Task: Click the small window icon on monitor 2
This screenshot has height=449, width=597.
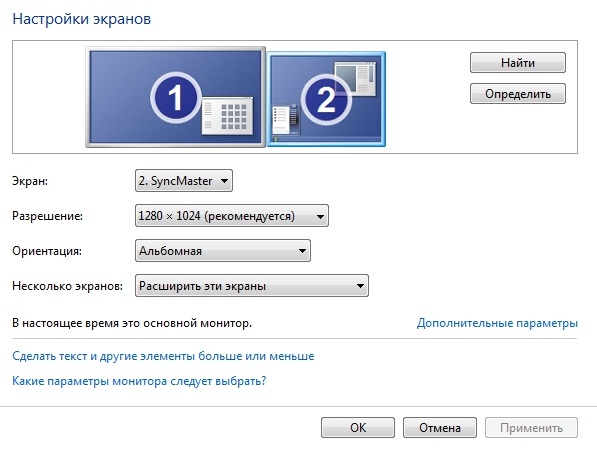Action: (x=355, y=78)
